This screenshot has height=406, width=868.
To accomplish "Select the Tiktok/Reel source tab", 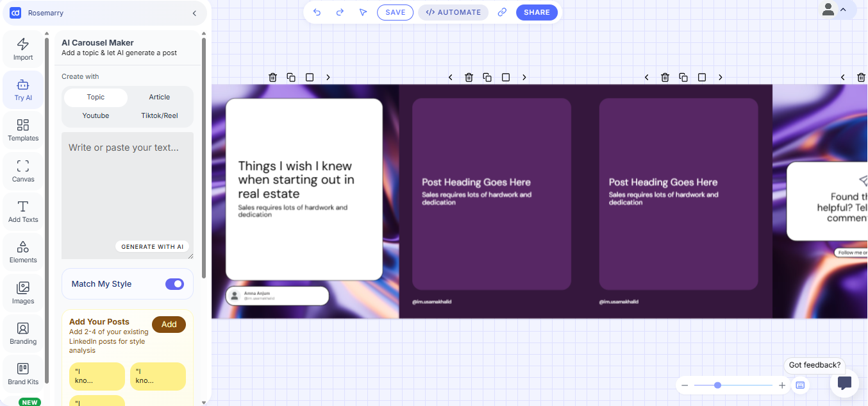I will [160, 116].
